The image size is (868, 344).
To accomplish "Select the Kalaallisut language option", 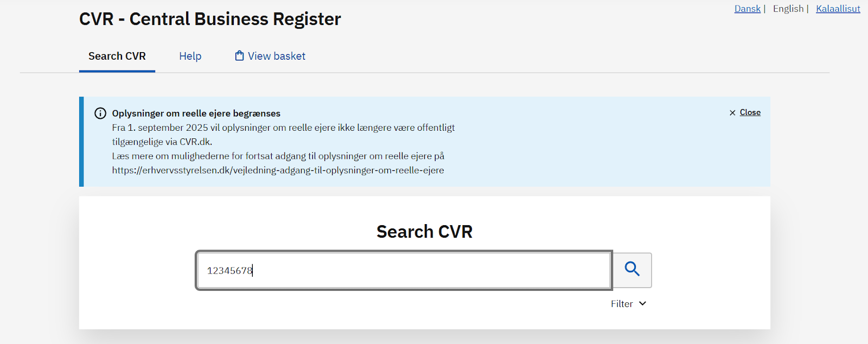I will tap(838, 8).
